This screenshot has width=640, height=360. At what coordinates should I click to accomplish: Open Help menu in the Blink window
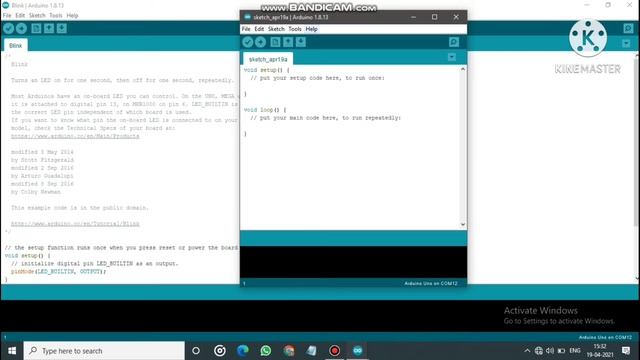tap(72, 16)
